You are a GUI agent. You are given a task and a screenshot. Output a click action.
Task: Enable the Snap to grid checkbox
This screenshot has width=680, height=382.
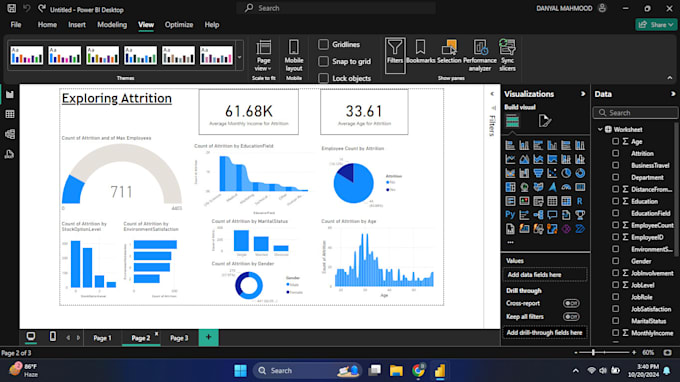point(324,61)
